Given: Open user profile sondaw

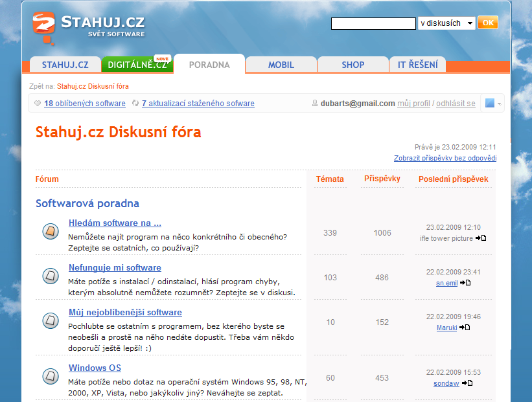Looking at the screenshot, I should tap(446, 383).
